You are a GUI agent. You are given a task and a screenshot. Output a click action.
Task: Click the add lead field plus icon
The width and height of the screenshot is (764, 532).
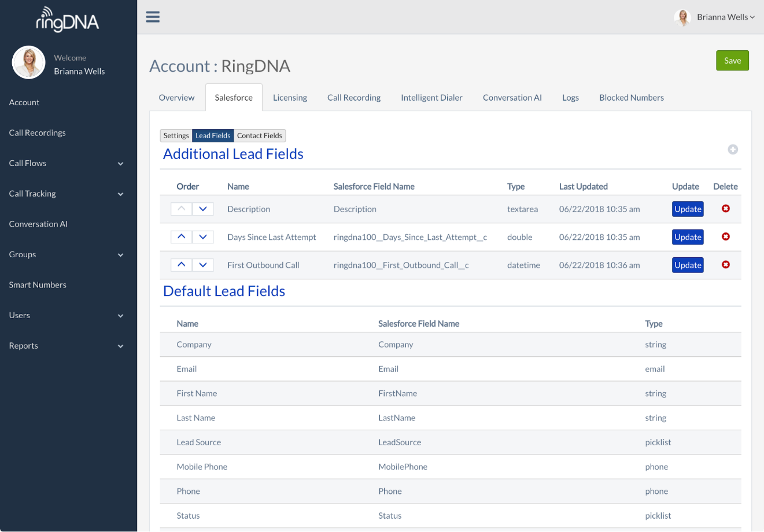coord(733,149)
